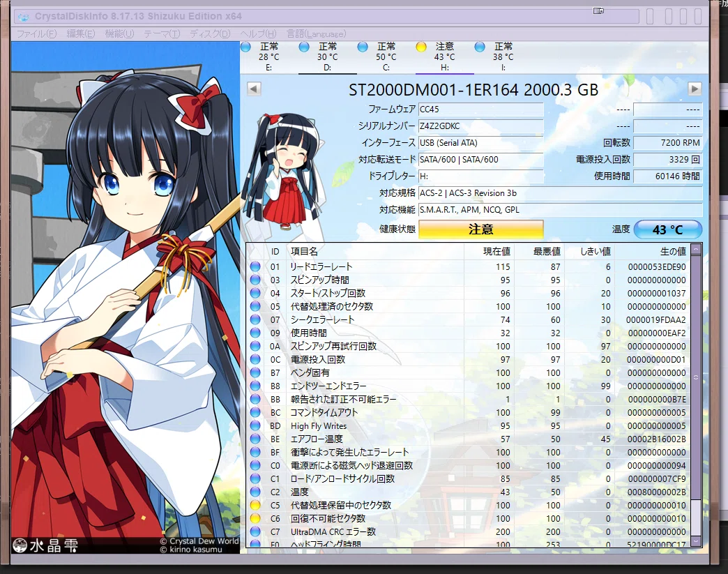Image resolution: width=728 pixels, height=574 pixels.
Task: Click the yellow 注意 health status button
Action: [x=481, y=229]
